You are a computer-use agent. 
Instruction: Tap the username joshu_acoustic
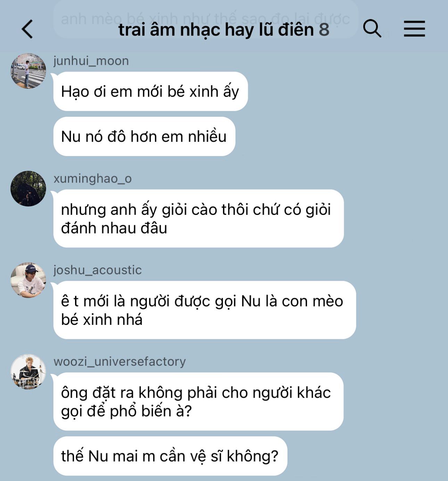point(98,270)
